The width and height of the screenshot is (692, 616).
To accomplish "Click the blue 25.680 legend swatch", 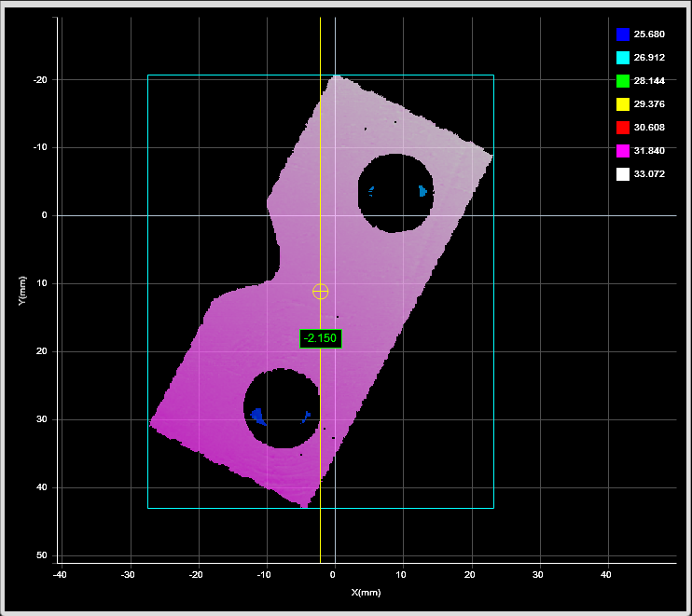I will click(623, 34).
